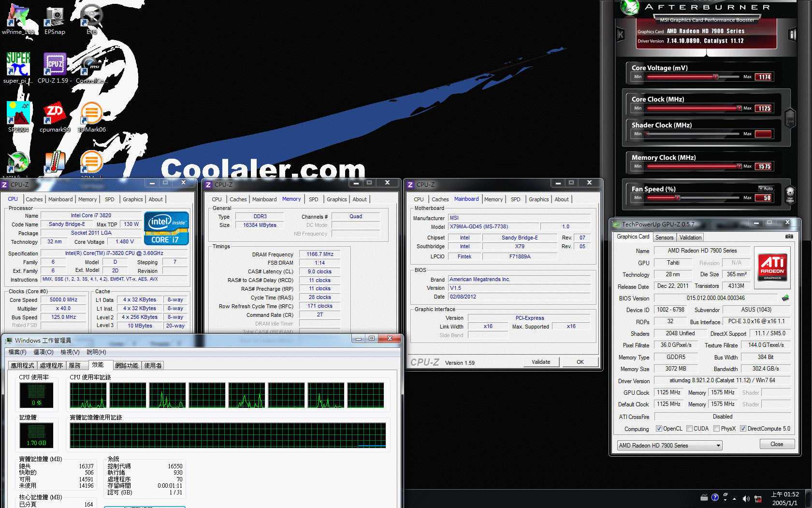
Task: Click the network status tray icon
Action: [x=758, y=499]
